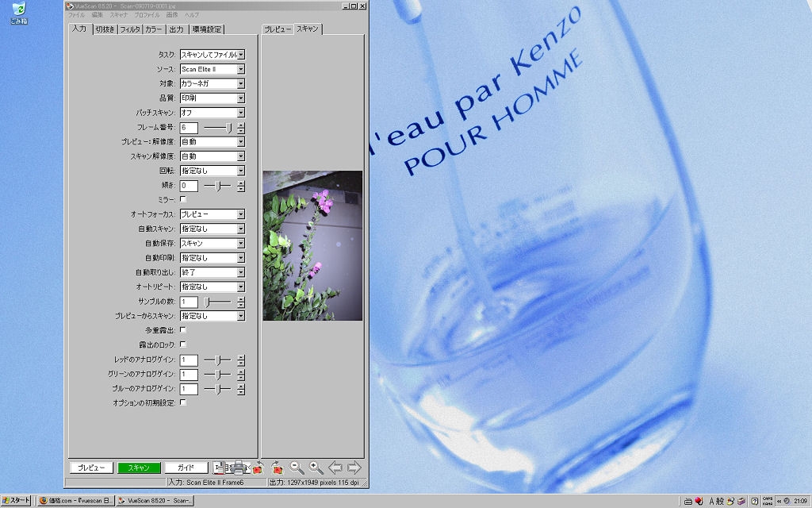Open the 自動保存 dropdown

tap(213, 243)
